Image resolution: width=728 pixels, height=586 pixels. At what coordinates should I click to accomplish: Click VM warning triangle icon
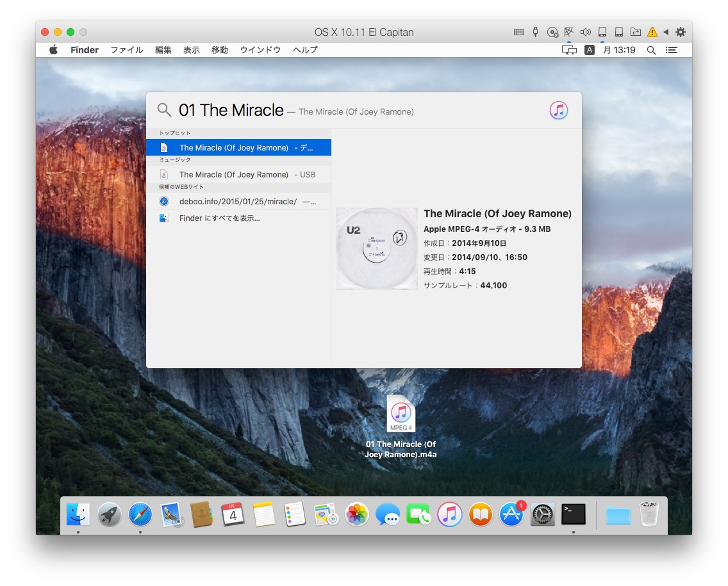click(x=652, y=32)
